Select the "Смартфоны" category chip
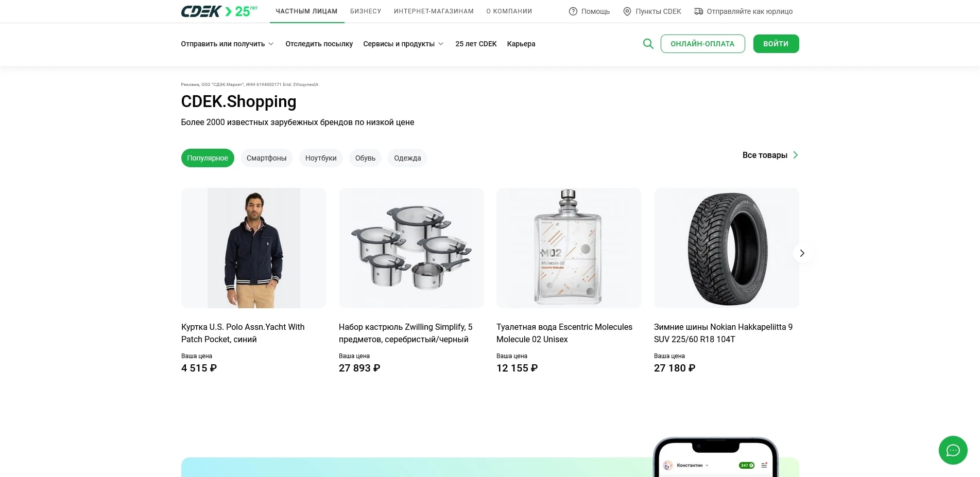Screen dimensions: 980x477 (266, 158)
